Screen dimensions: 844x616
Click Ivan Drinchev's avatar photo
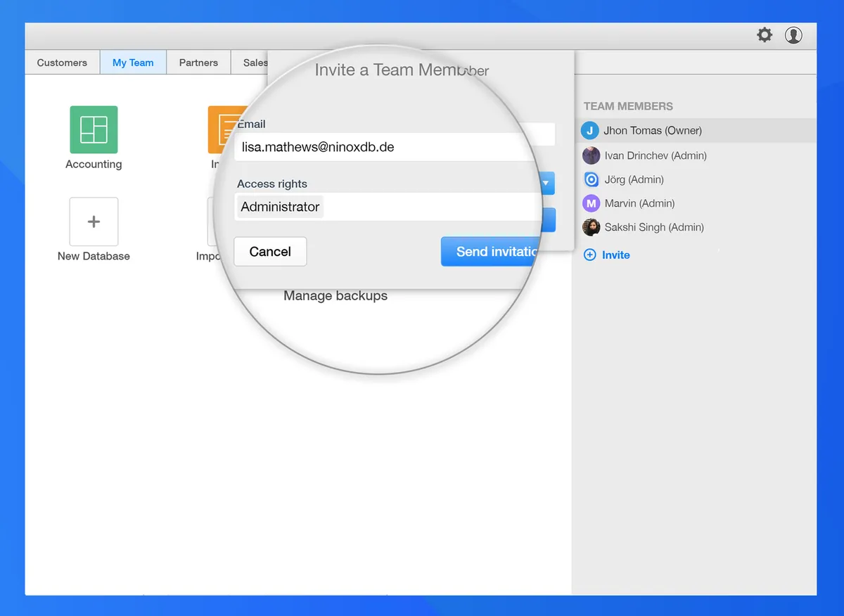tap(591, 155)
